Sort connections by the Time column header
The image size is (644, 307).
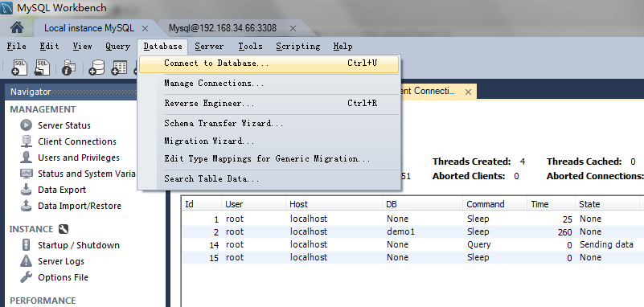pos(552,204)
